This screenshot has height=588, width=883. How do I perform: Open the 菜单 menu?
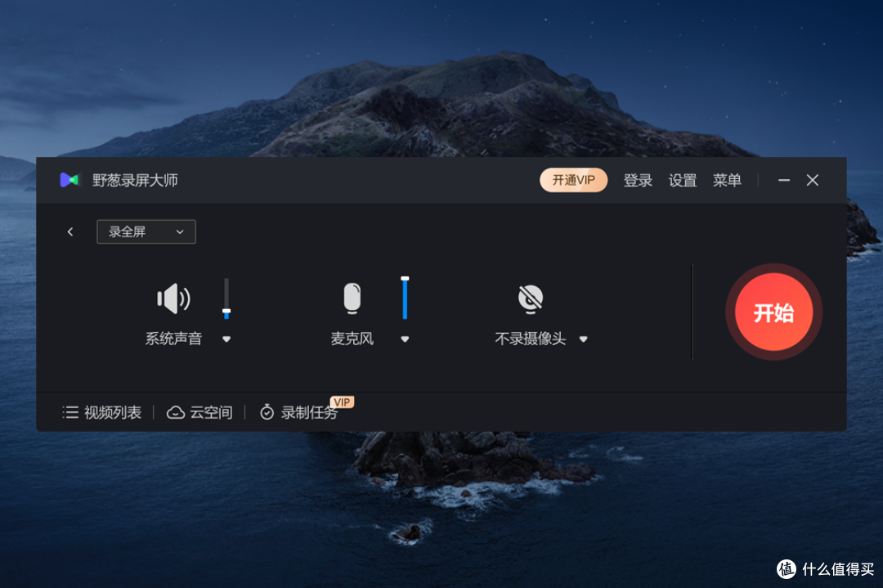click(727, 180)
